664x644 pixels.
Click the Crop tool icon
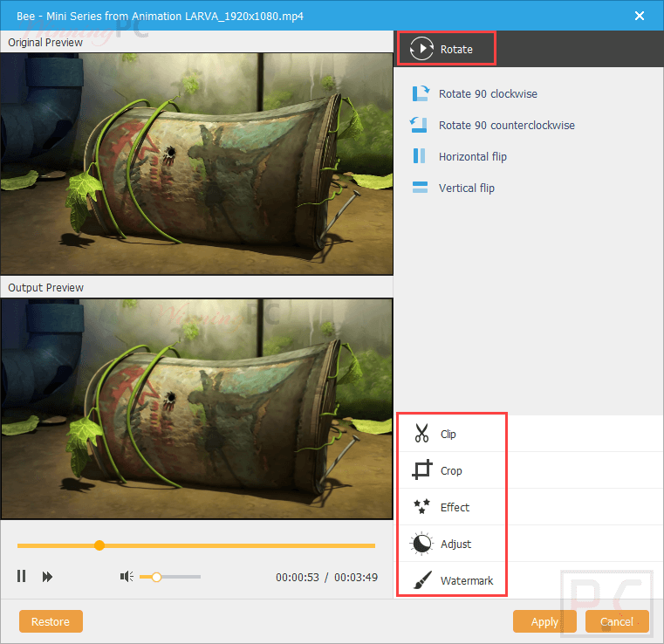[x=421, y=469]
